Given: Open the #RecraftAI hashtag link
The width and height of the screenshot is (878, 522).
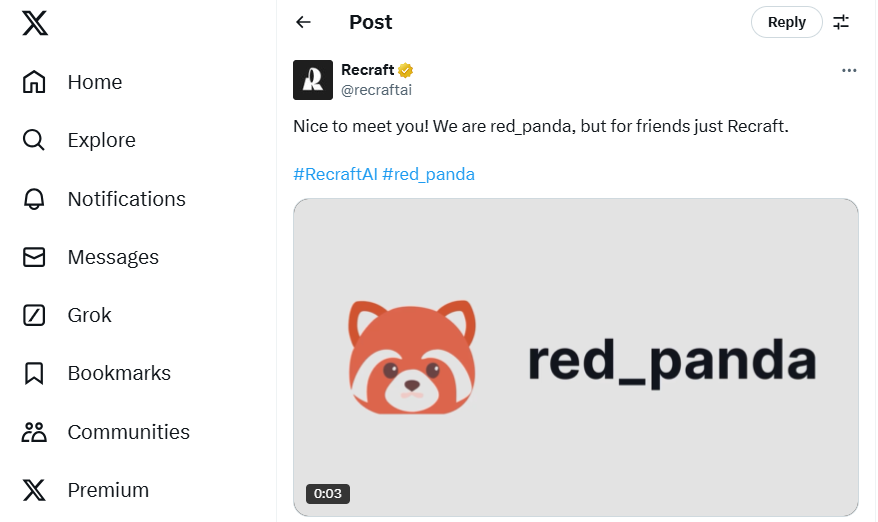Looking at the screenshot, I should (x=335, y=174).
